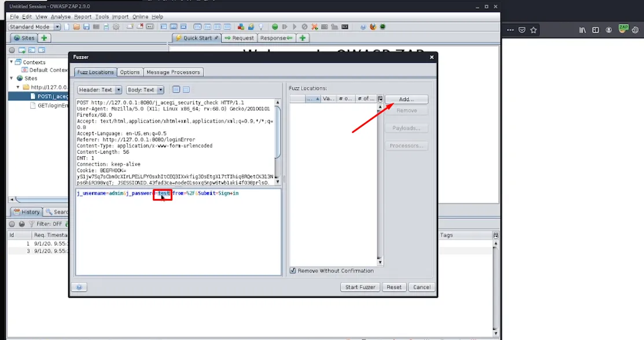Image resolution: width=644 pixels, height=340 pixels.
Task: Click the Open Session folder icon
Action: pyautogui.click(x=76, y=27)
